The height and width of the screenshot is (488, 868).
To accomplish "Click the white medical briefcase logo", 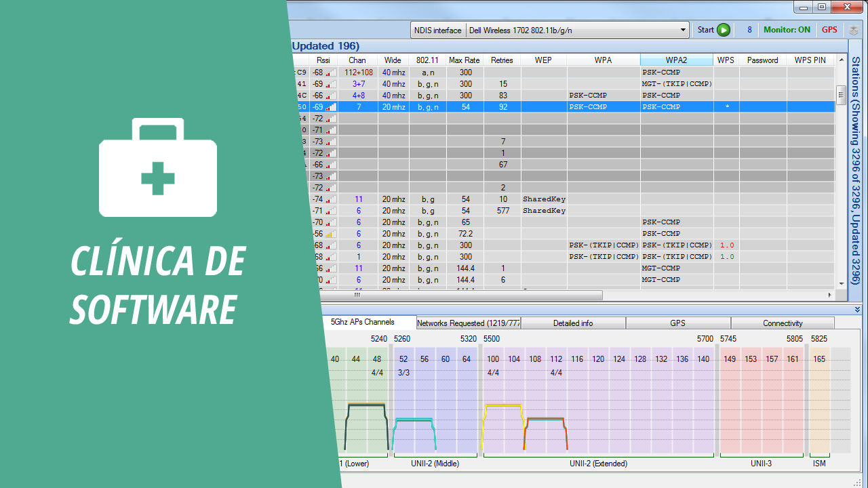I will [x=158, y=167].
